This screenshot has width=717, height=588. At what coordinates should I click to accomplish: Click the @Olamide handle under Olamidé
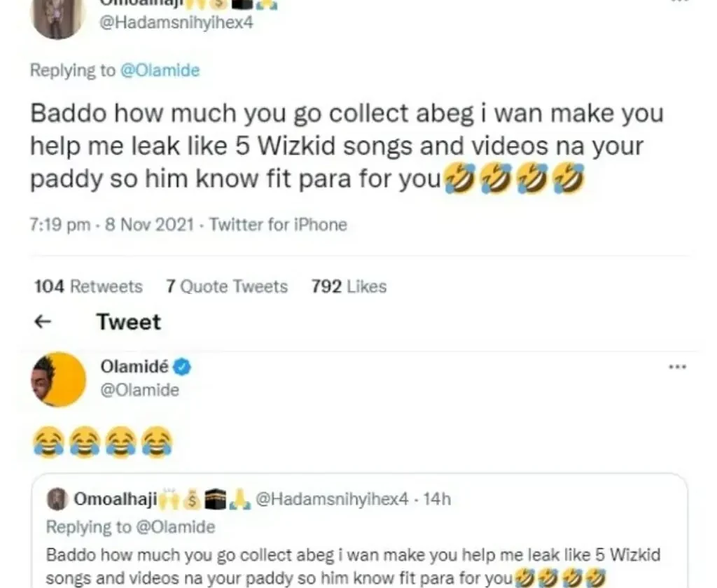point(140,390)
